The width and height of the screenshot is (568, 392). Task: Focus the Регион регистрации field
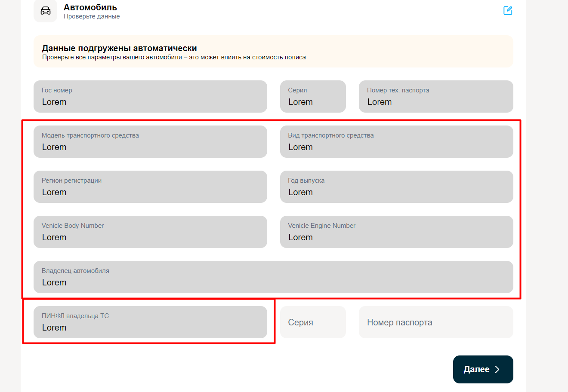[x=150, y=187]
